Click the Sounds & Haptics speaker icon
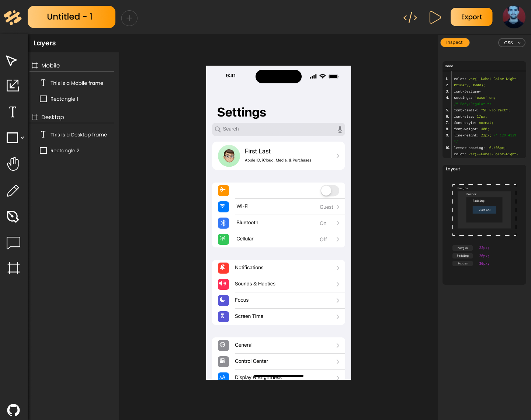This screenshot has height=420, width=531. tap(223, 284)
